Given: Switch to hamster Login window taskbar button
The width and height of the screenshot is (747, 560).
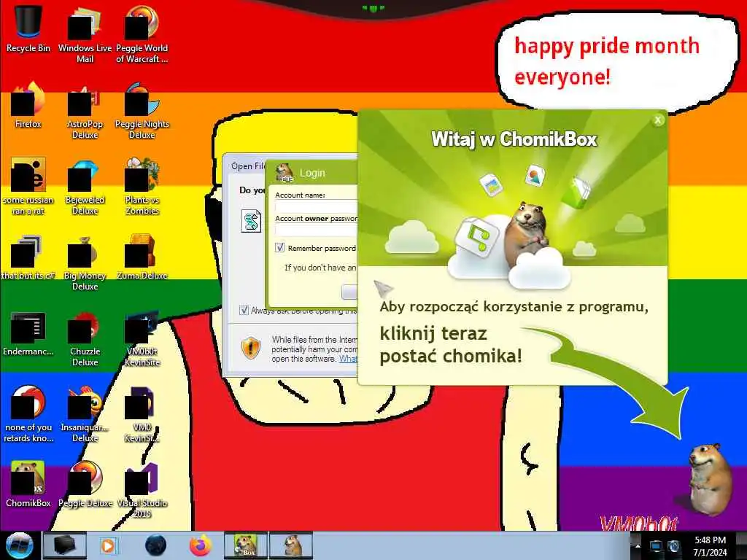Looking at the screenshot, I should coord(291,545).
